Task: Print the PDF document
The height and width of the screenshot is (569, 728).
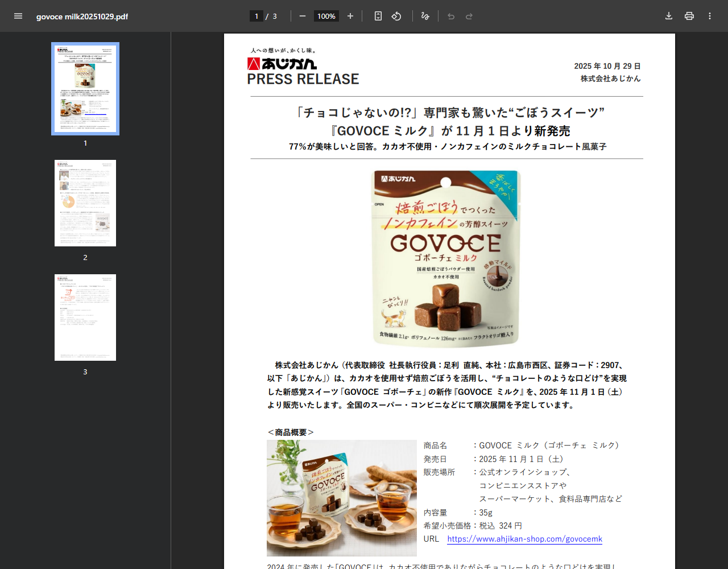Action: [689, 16]
